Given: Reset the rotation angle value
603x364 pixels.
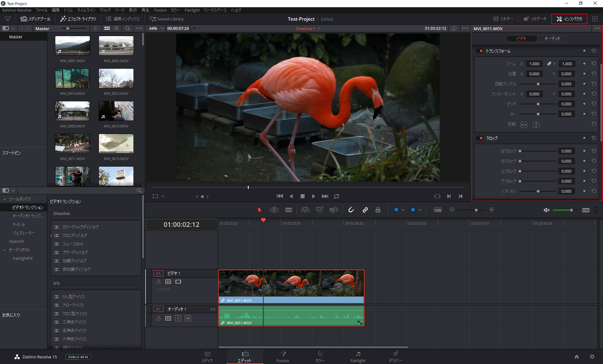Looking at the screenshot, I should coord(594,84).
